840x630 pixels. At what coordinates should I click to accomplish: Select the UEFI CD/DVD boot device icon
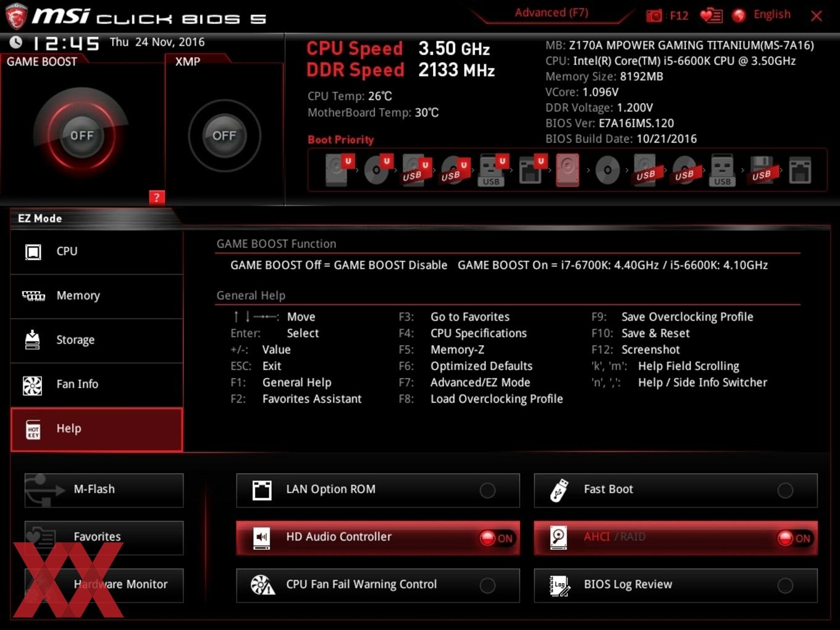coord(377,170)
